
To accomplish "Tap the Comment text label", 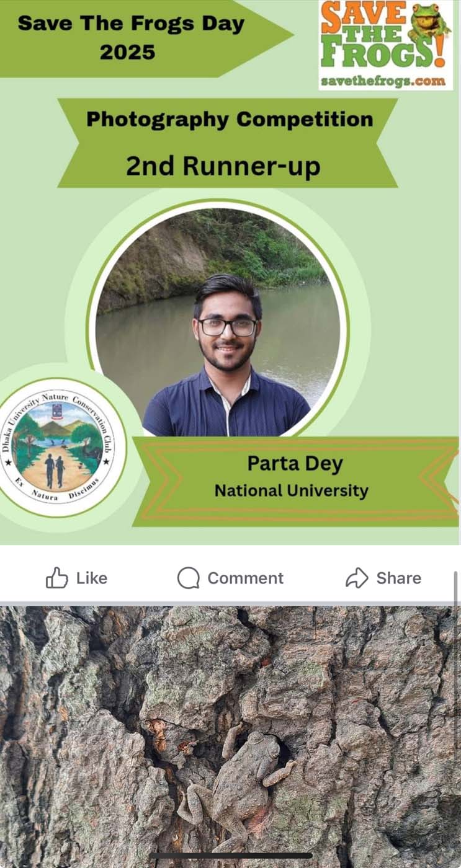I will (x=245, y=578).
